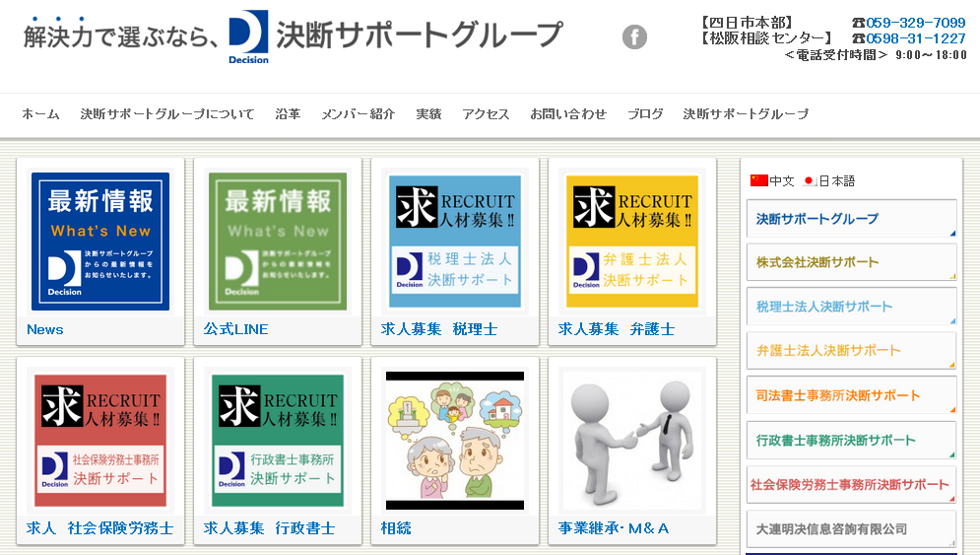Open the 相続 elderly couple illustration
Viewport: 980px width, 555px height.
click(455, 440)
